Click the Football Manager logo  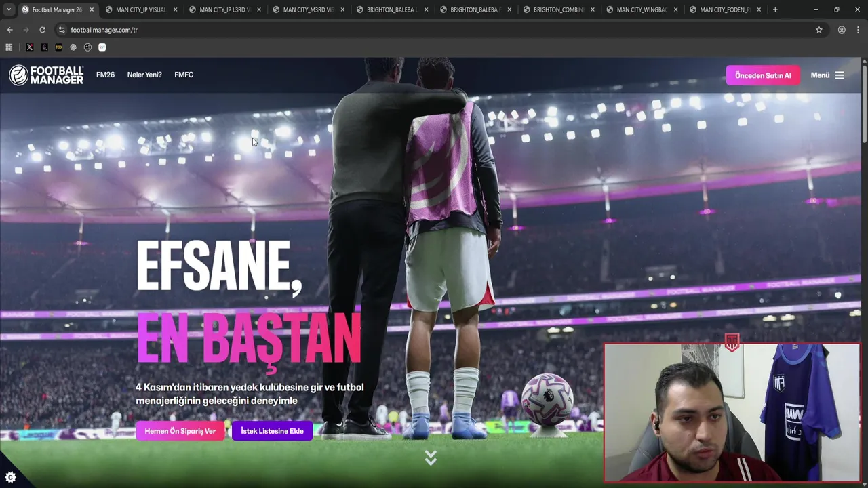pyautogui.click(x=46, y=75)
